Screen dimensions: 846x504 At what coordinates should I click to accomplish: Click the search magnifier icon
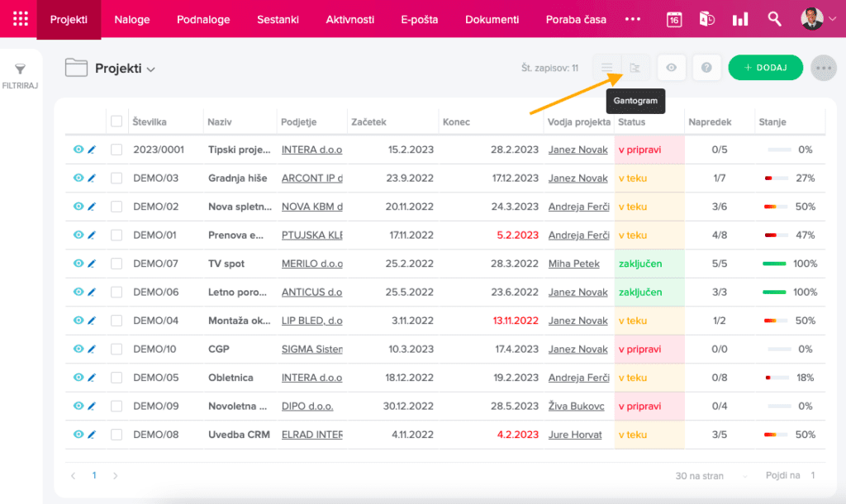click(x=774, y=19)
